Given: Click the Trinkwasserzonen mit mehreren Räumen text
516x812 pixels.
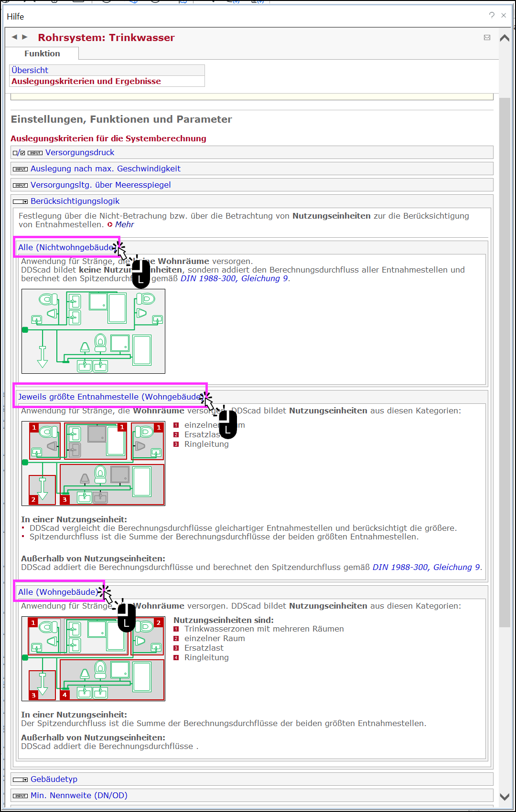Looking at the screenshot, I should point(264,629).
